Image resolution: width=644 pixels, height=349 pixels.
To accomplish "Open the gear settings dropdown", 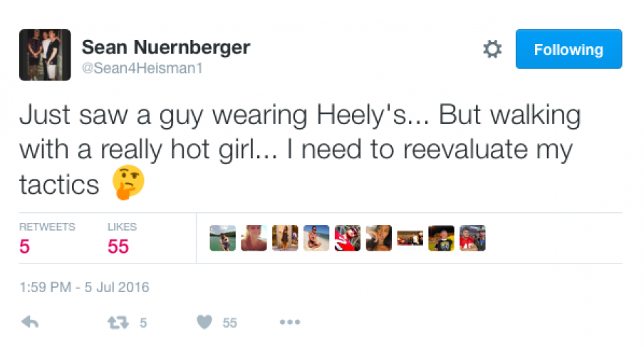I will 492,49.
